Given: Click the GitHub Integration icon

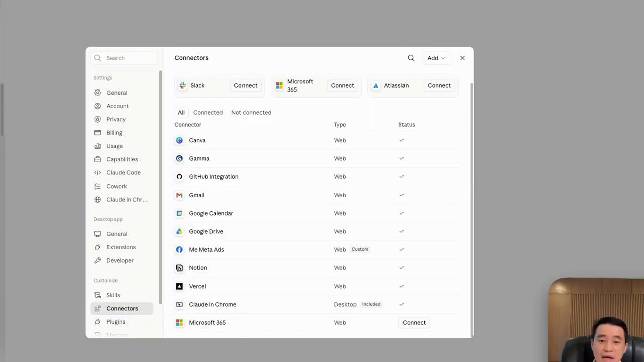Looking at the screenshot, I should coord(179,177).
